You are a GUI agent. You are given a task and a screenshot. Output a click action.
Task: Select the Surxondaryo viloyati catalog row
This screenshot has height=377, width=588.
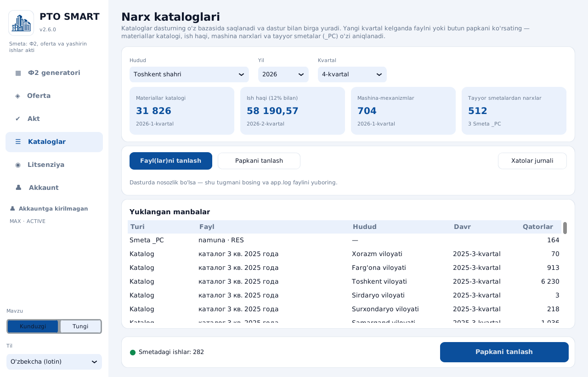click(345, 309)
